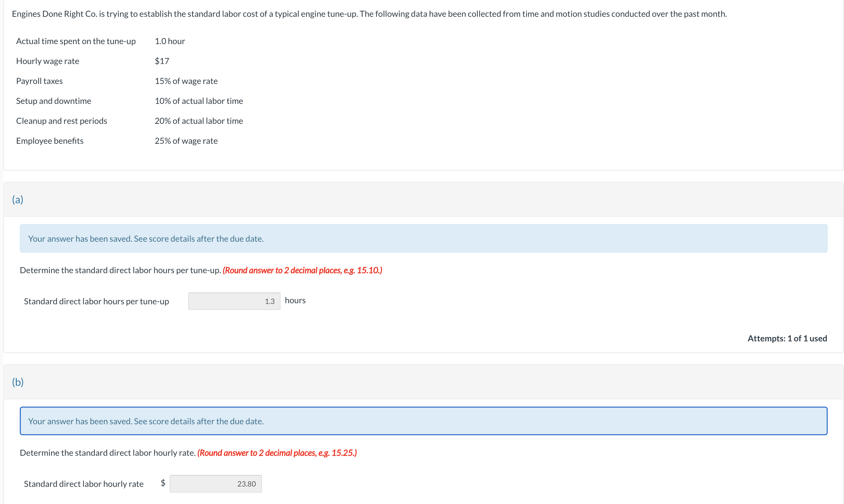
Task: Select the (a) section header
Action: click(x=18, y=199)
